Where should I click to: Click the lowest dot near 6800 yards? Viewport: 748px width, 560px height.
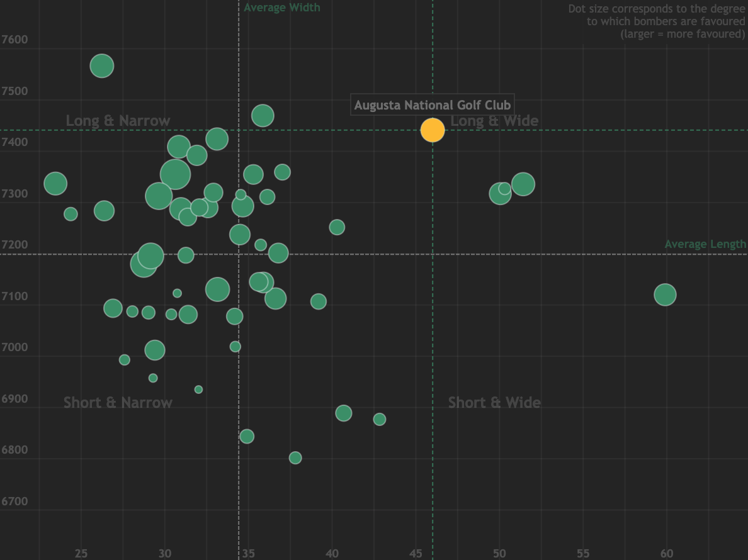295,457
